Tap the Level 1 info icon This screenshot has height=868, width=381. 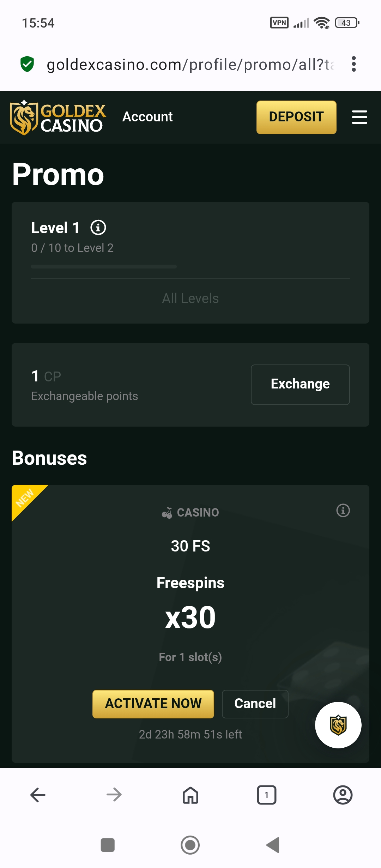coord(98,228)
